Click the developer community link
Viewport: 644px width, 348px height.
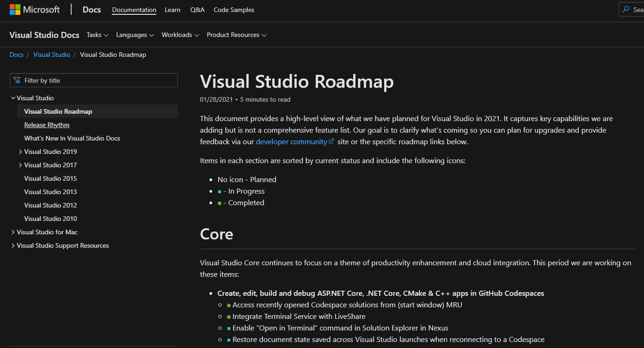point(292,142)
